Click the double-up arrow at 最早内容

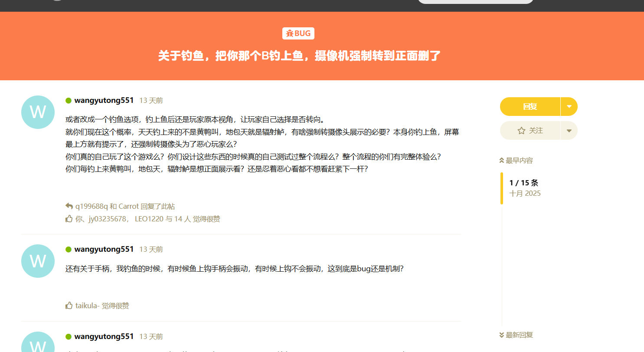click(502, 161)
